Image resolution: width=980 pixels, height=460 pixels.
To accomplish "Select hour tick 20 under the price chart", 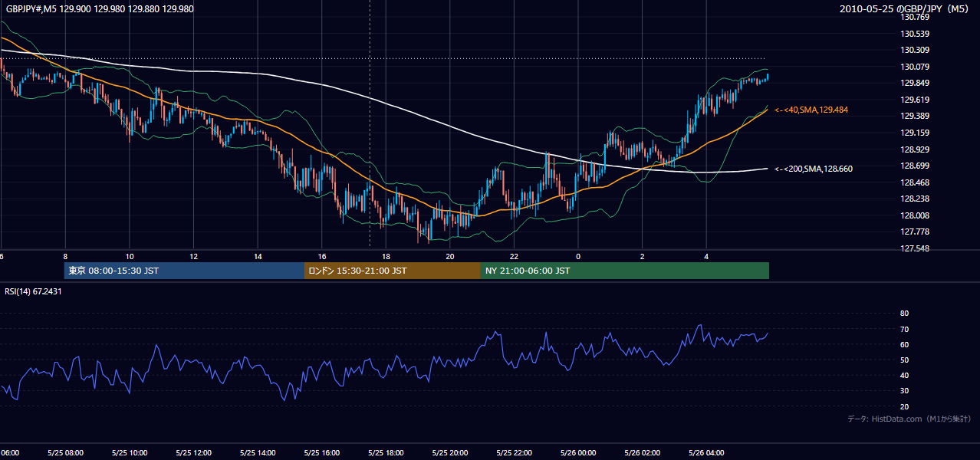I will pyautogui.click(x=450, y=256).
